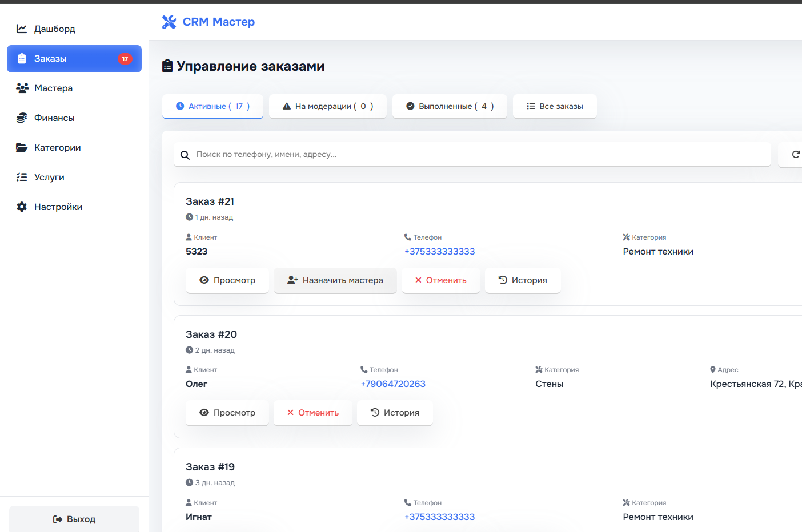
Task: Click the refresh icon next to search
Action: (796, 154)
